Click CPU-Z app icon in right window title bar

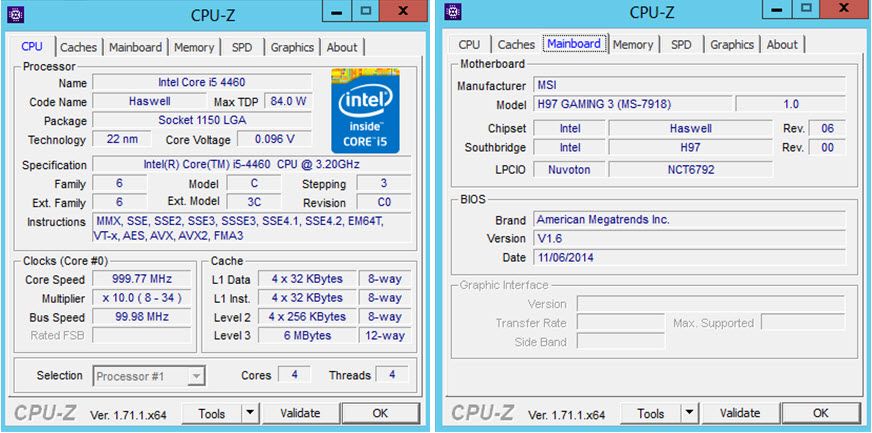(x=453, y=12)
